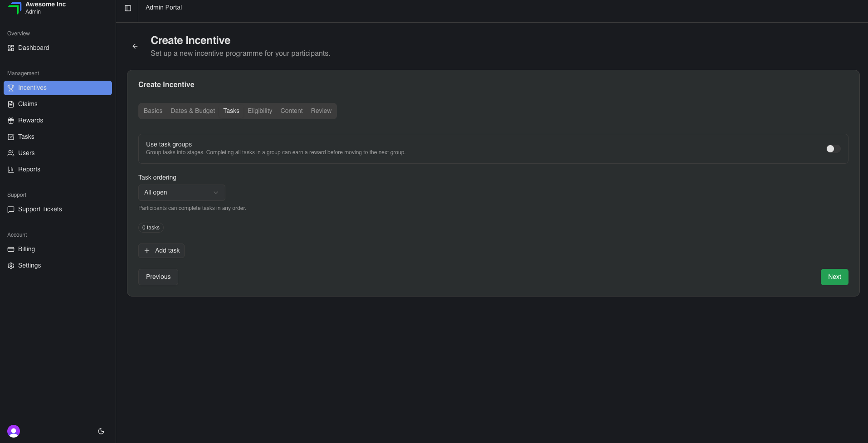The image size is (868, 443).
Task: Click the Overview section heading
Action: click(19, 34)
